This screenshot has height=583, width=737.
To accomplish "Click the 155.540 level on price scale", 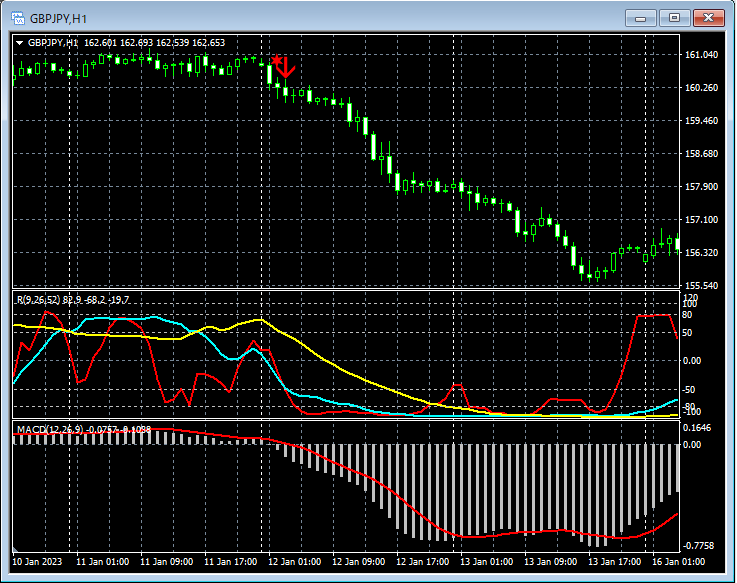I will 701,286.
